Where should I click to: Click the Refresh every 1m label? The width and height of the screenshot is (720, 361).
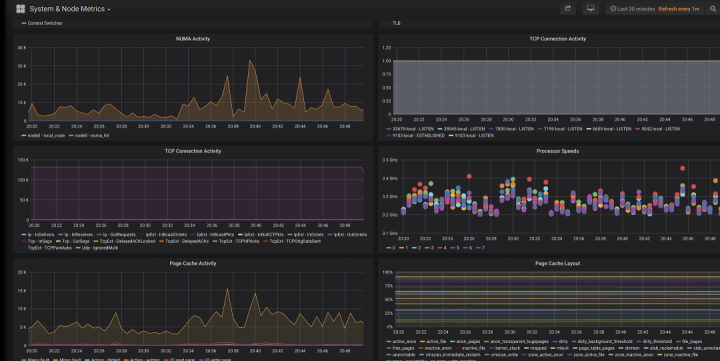click(x=679, y=9)
